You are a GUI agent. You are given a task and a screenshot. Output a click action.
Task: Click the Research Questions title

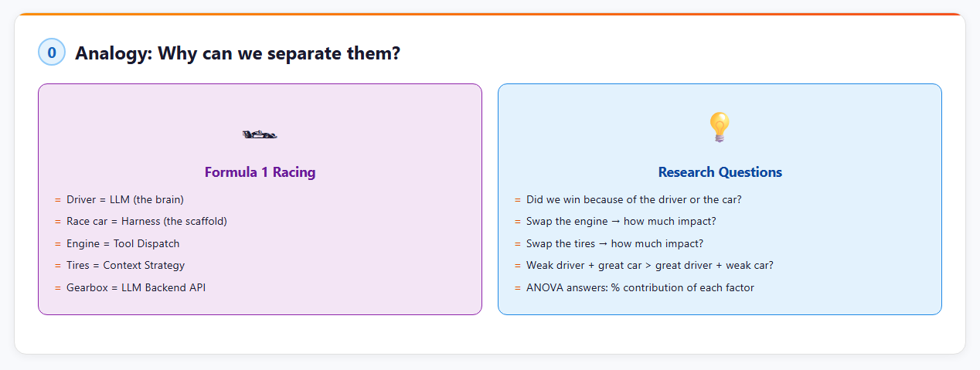click(720, 172)
